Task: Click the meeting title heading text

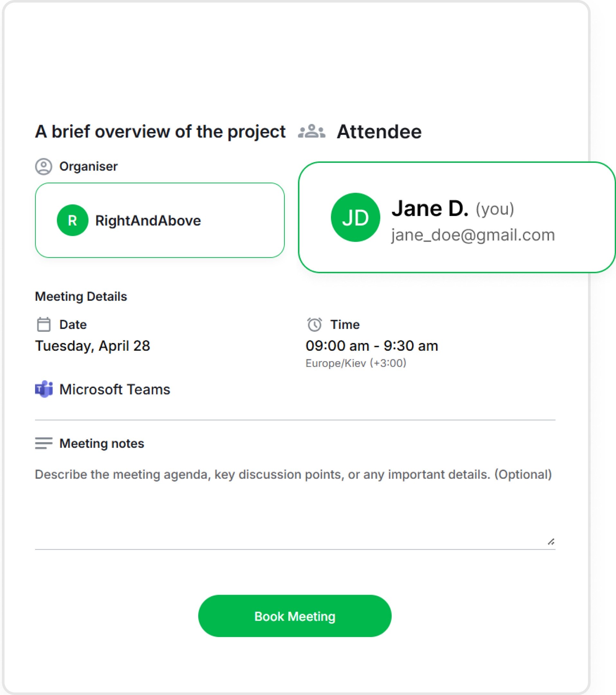Action: pyautogui.click(x=160, y=132)
